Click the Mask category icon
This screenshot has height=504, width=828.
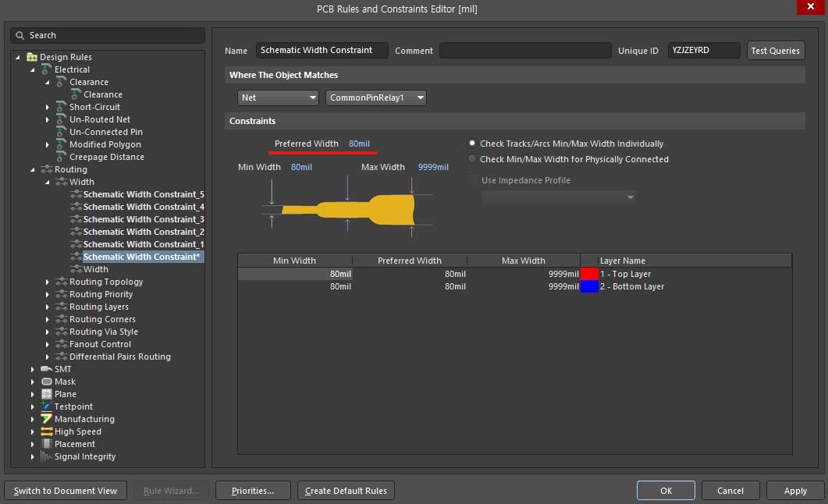pyautogui.click(x=47, y=382)
